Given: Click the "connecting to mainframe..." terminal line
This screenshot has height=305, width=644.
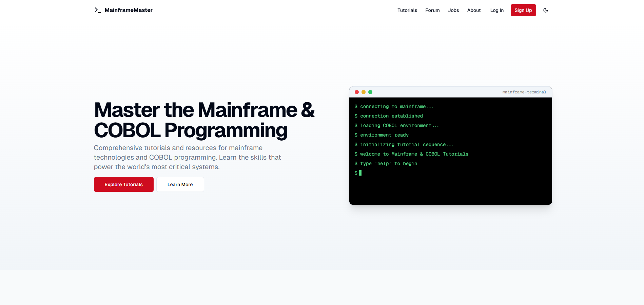Looking at the screenshot, I should [x=396, y=106].
